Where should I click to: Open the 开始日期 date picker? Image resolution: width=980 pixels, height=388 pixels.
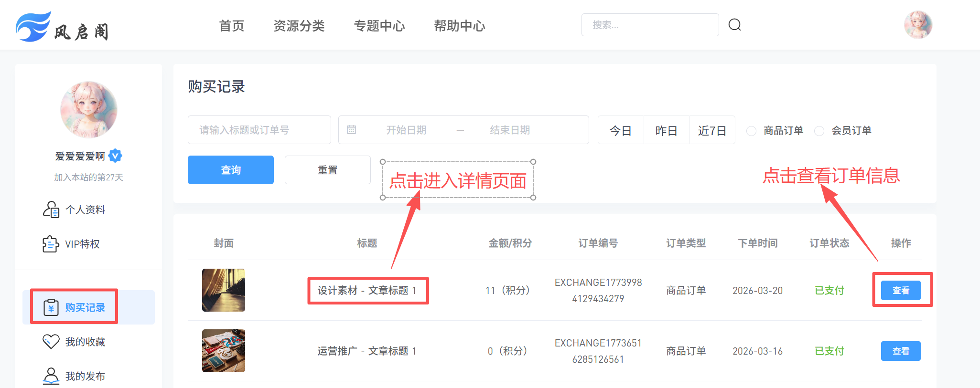tap(406, 130)
